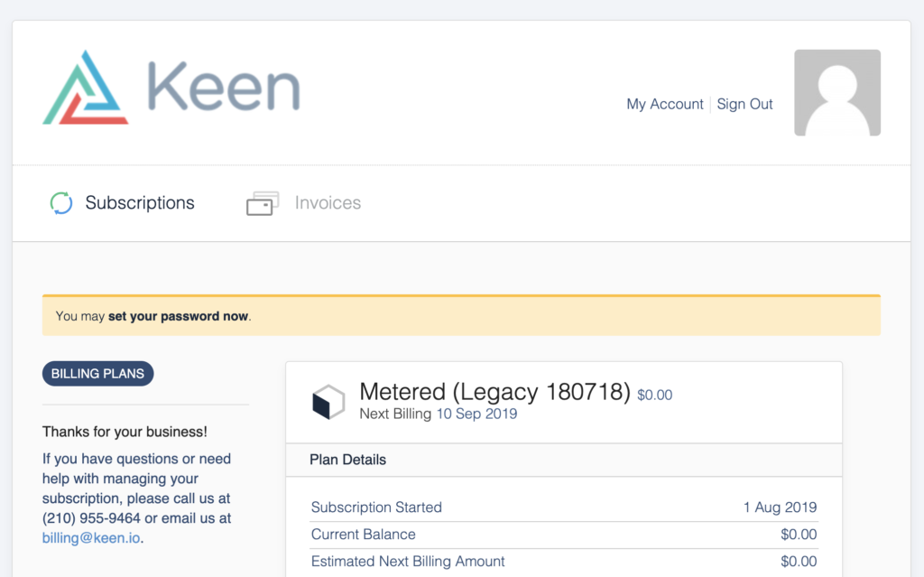Viewport: 924px width, 577px height.
Task: Open the My Account link
Action: (665, 105)
